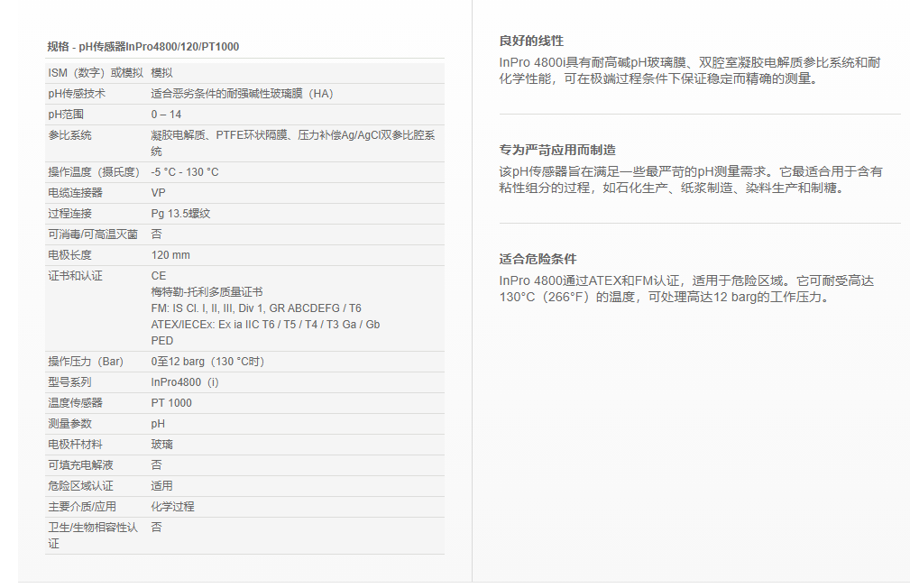Click the heading 专为严苛应用而制造
Image resolution: width=910 pixels, height=588 pixels.
tap(557, 150)
